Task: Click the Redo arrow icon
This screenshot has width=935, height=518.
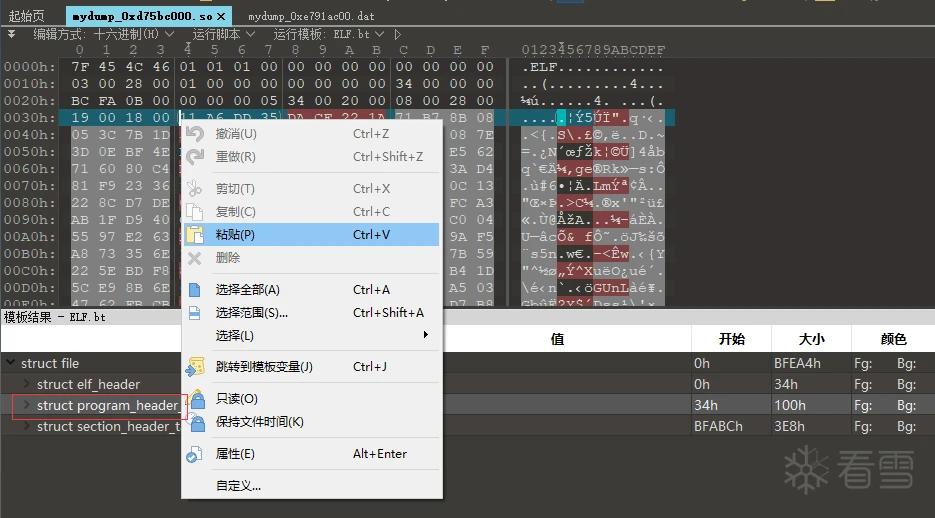Action: 194,157
